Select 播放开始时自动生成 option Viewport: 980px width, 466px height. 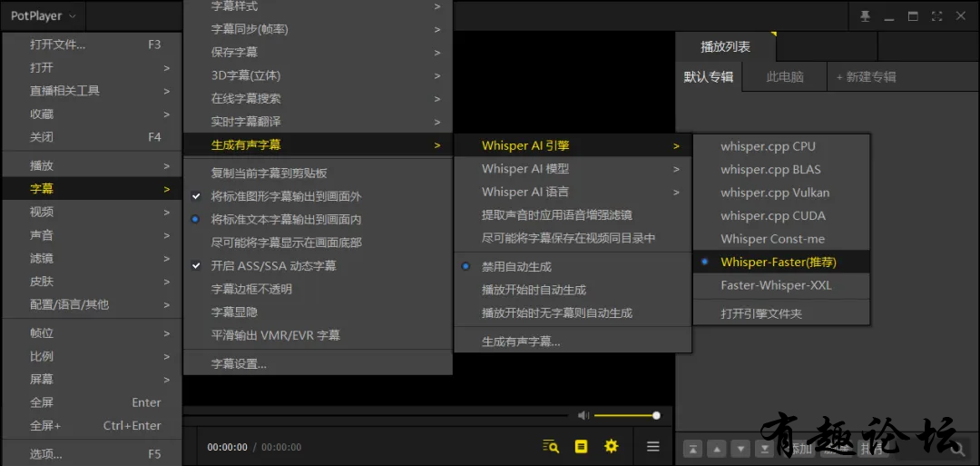573,291
